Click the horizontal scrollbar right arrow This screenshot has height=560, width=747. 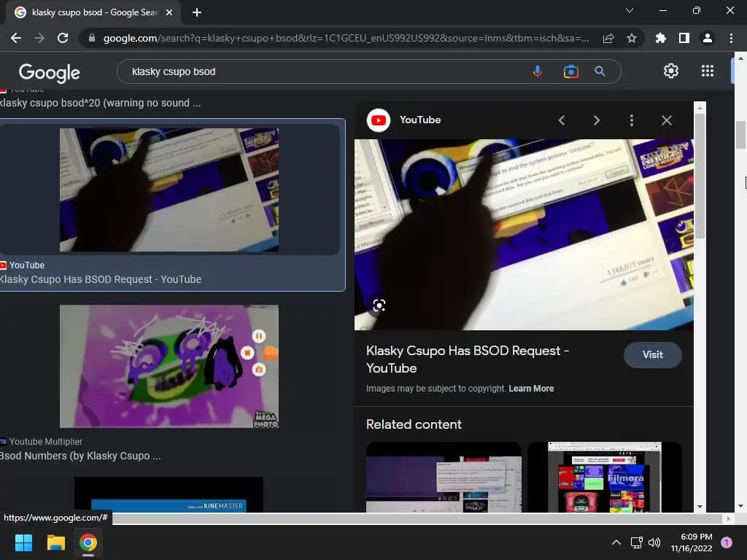[x=728, y=518]
